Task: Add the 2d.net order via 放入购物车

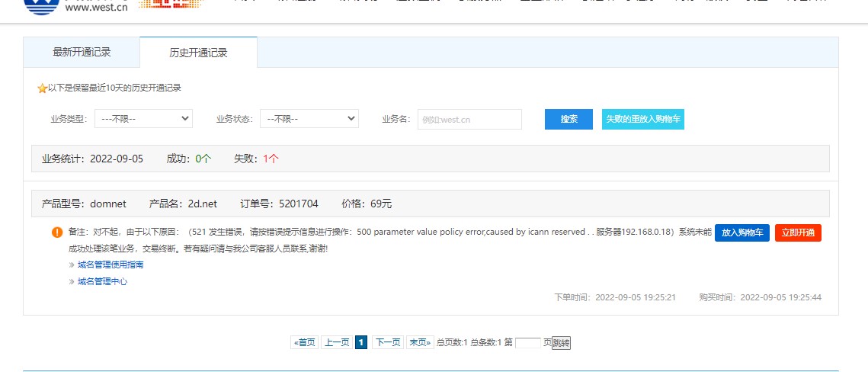Action: click(x=741, y=232)
